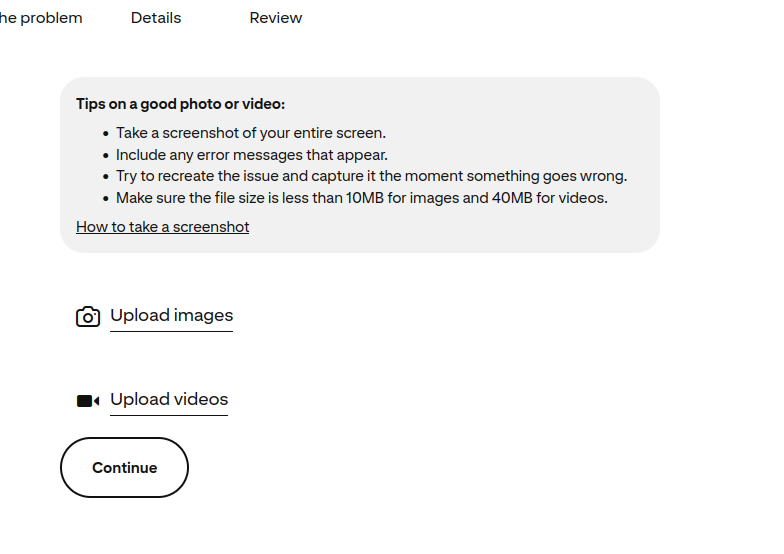
Task: Switch to the Details step tab
Action: [156, 18]
